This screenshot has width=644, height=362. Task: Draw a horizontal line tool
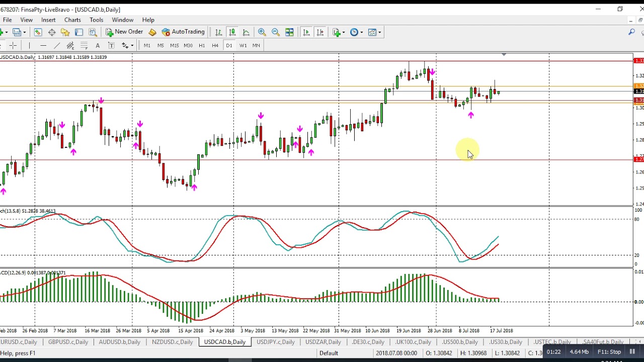tap(43, 46)
